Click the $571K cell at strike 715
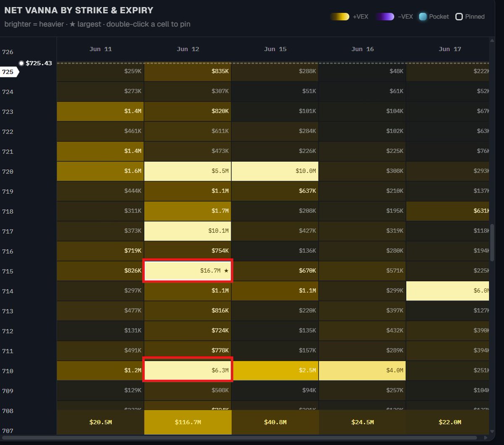Viewport: 504px width, 445px height. tap(362, 271)
